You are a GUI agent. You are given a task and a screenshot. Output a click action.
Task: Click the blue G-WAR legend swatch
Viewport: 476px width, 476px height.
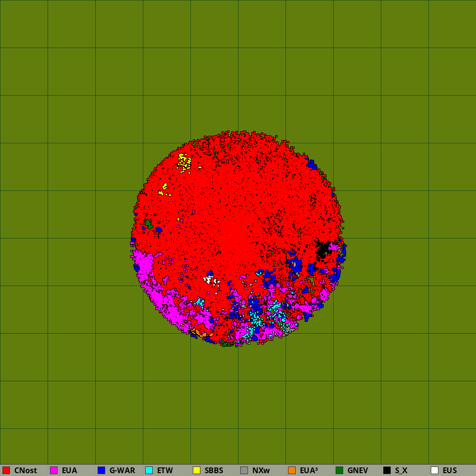point(101,470)
